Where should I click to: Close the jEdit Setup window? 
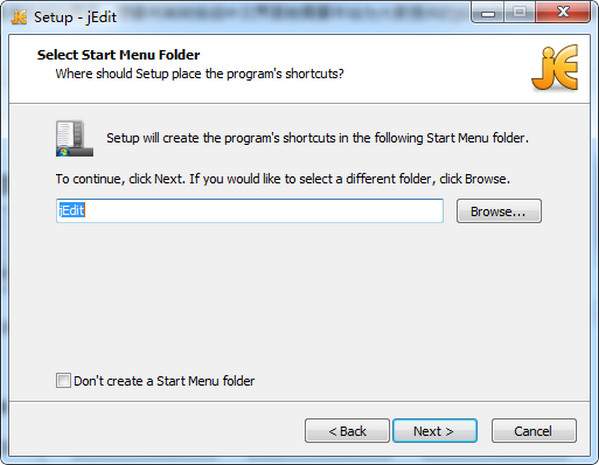pyautogui.click(x=563, y=13)
